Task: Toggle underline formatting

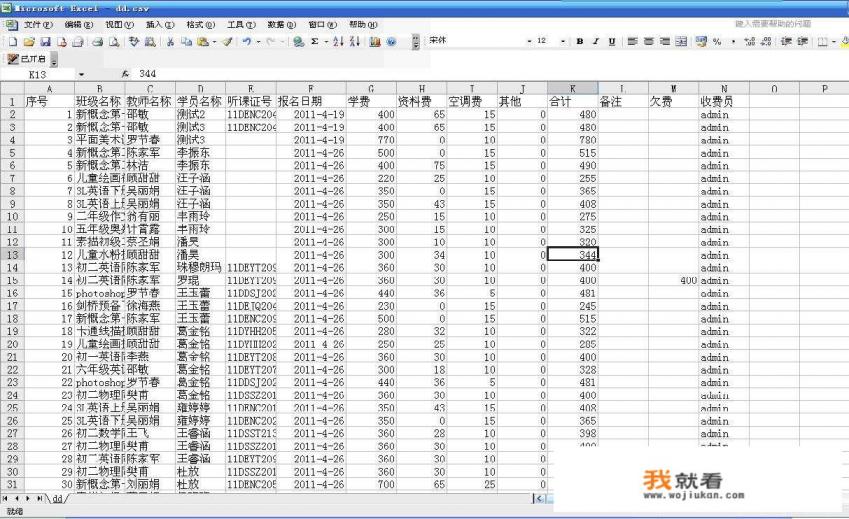Action: [612, 41]
